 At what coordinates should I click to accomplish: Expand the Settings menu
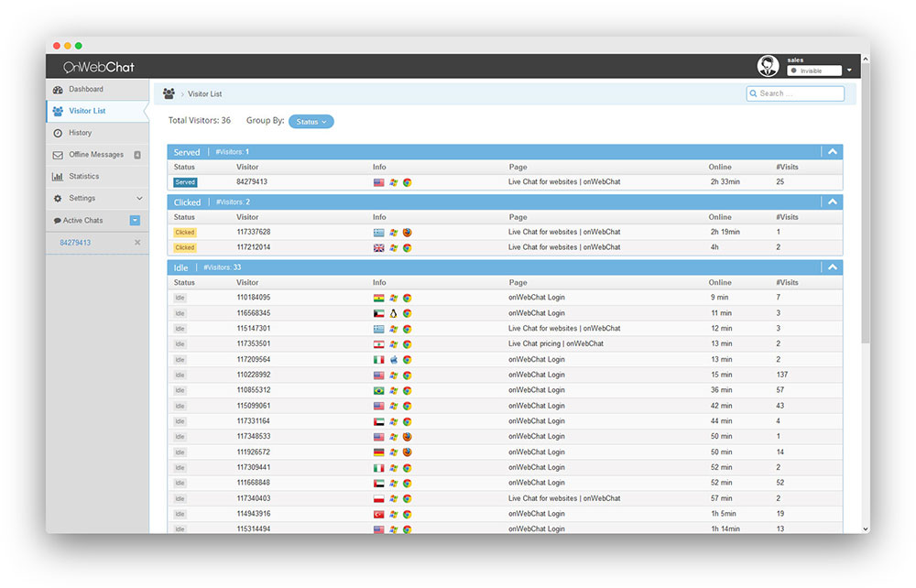click(97, 199)
